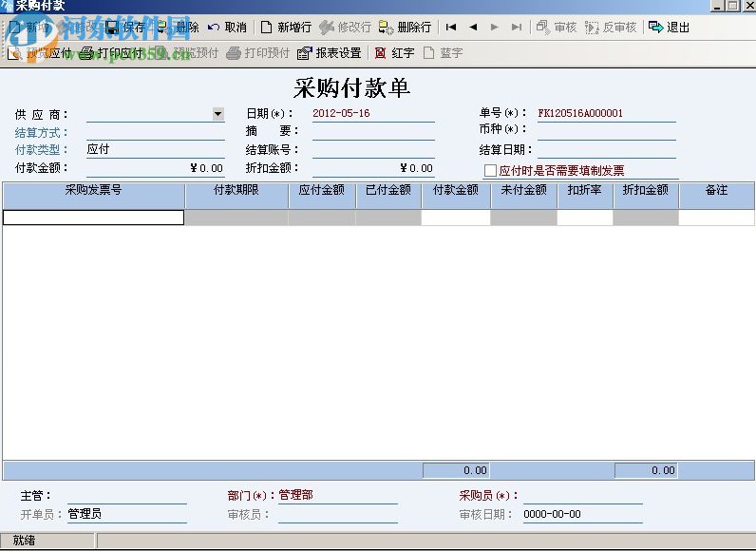Go to the next record arrow
Image resolution: width=756 pixels, height=551 pixels.
point(494,27)
